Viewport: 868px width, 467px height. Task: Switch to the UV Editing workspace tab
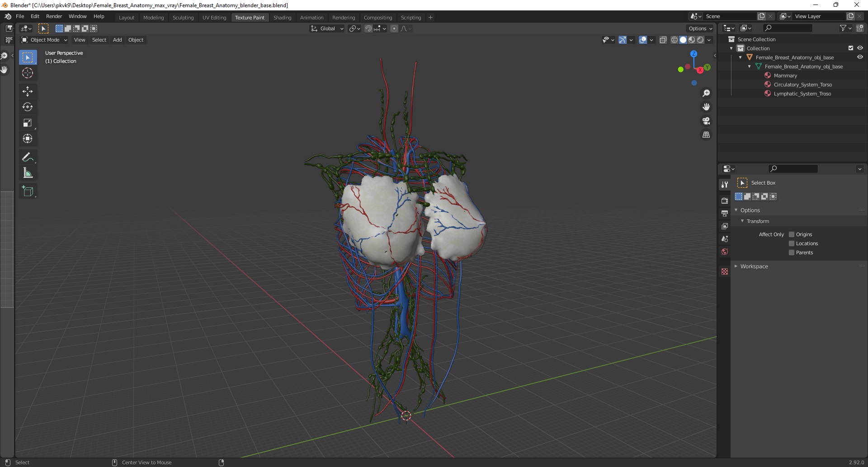[x=214, y=18]
